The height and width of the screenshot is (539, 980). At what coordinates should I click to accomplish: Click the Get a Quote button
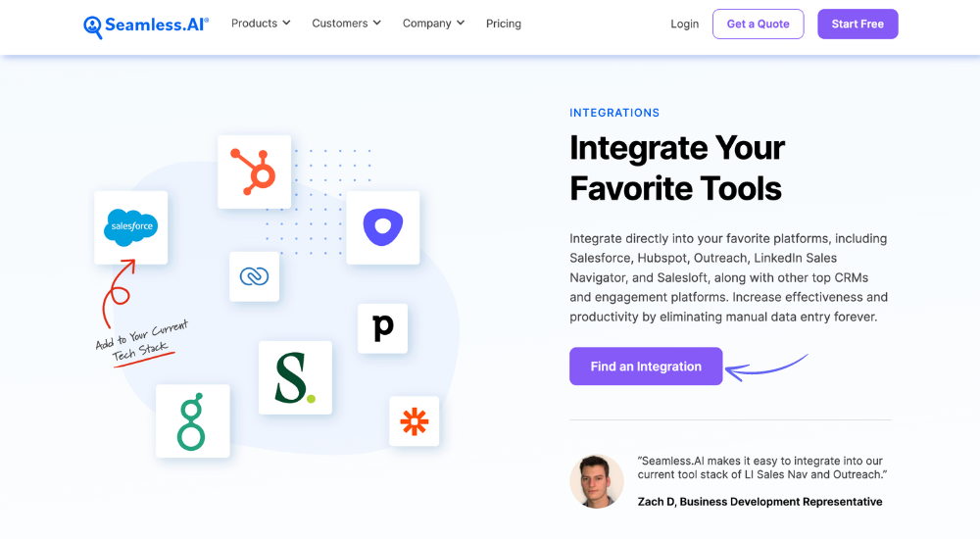[x=759, y=24]
